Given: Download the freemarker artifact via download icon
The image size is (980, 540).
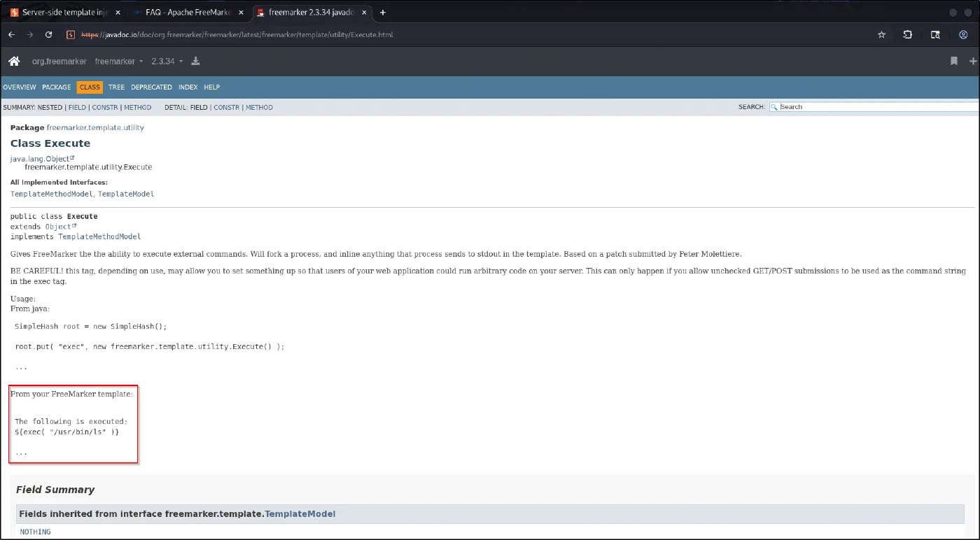Looking at the screenshot, I should [196, 61].
